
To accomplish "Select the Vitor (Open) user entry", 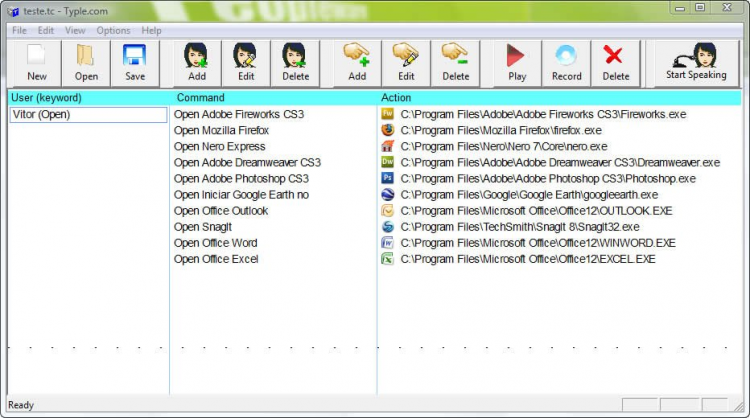I will (88, 115).
